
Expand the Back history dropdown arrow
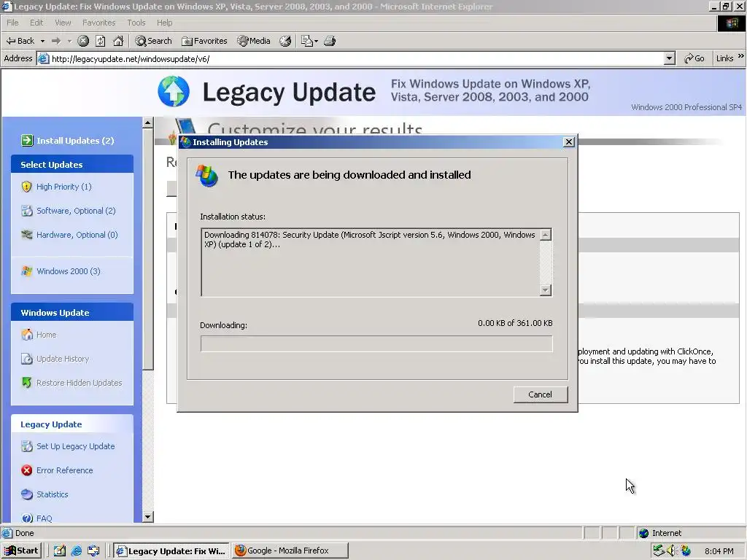pos(42,41)
